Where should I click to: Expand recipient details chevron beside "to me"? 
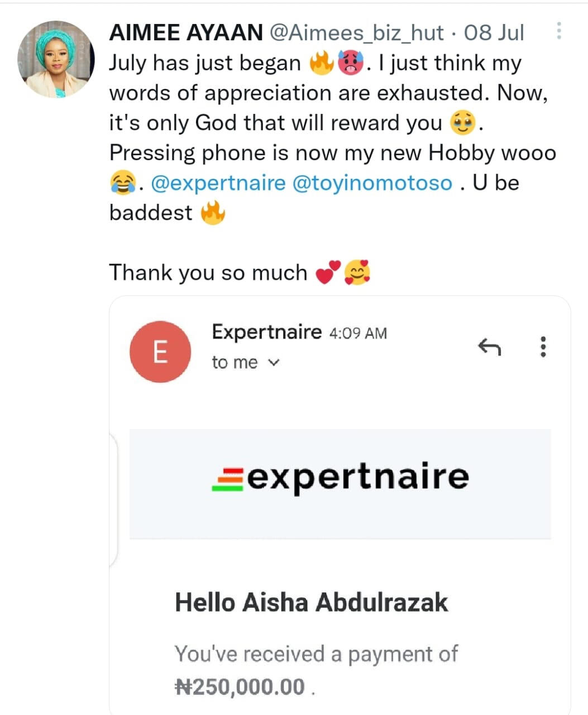click(x=273, y=363)
